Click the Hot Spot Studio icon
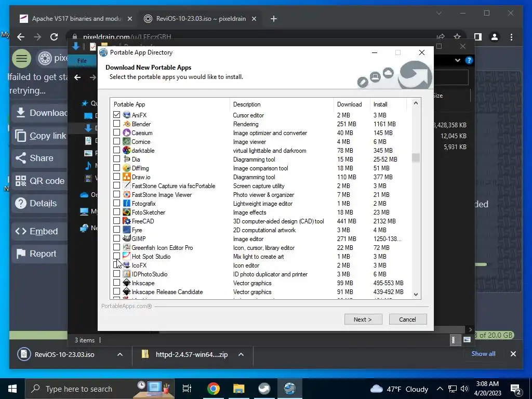The height and width of the screenshot is (399, 532). pyautogui.click(x=127, y=256)
